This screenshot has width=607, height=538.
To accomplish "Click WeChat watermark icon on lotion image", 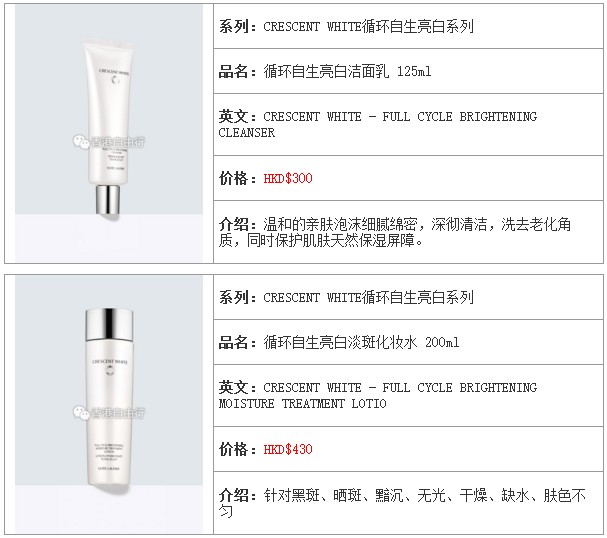I will [81, 413].
